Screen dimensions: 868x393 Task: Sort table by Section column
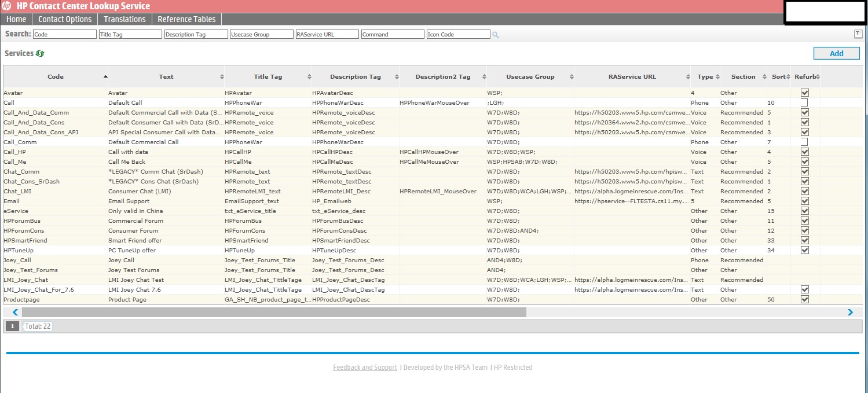pos(744,76)
